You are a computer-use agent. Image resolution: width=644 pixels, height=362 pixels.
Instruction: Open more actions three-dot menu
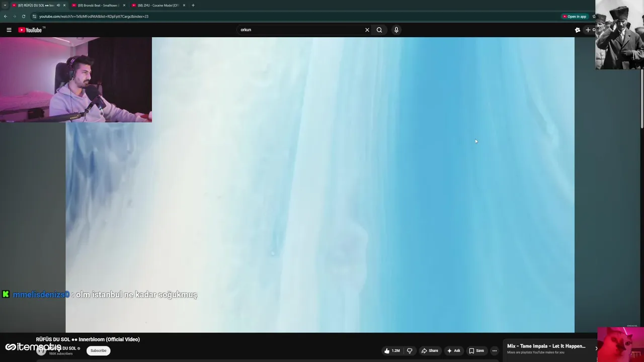coord(495,351)
